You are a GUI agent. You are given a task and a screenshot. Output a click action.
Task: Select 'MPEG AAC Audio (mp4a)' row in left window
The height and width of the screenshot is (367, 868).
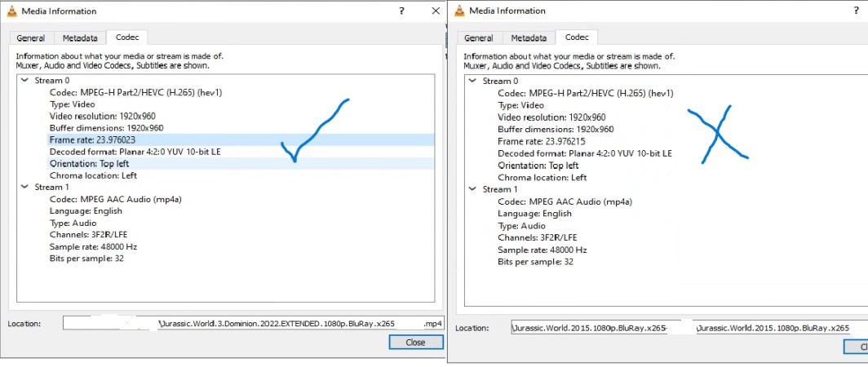[115, 199]
